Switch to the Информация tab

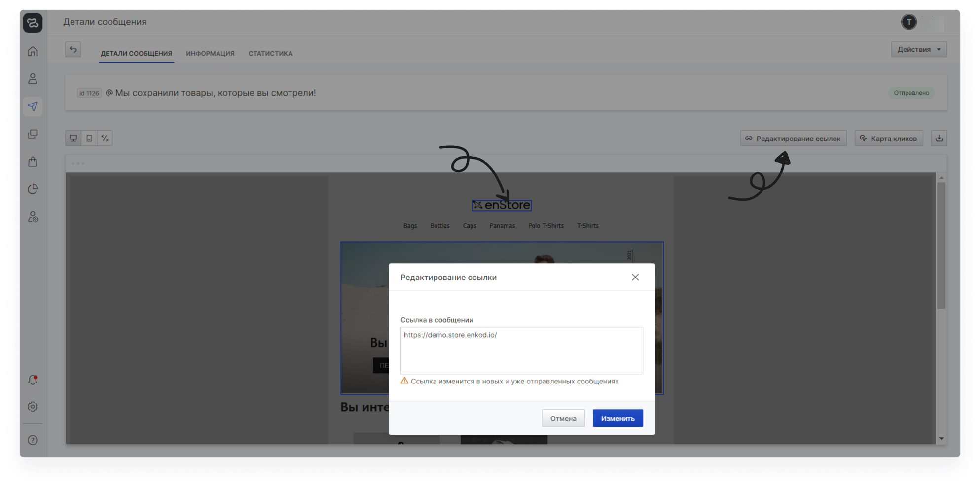click(x=210, y=54)
